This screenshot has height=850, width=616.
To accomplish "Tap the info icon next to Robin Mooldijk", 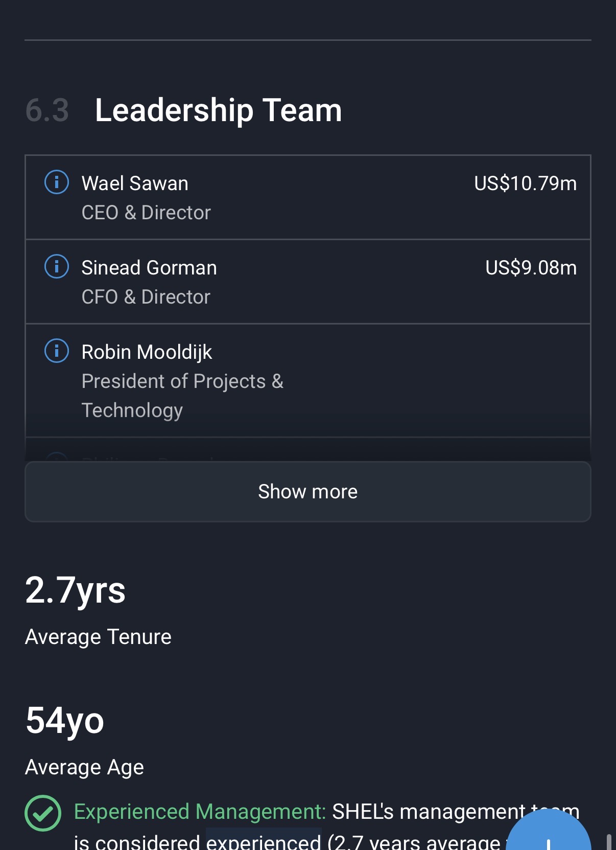I will tap(57, 351).
